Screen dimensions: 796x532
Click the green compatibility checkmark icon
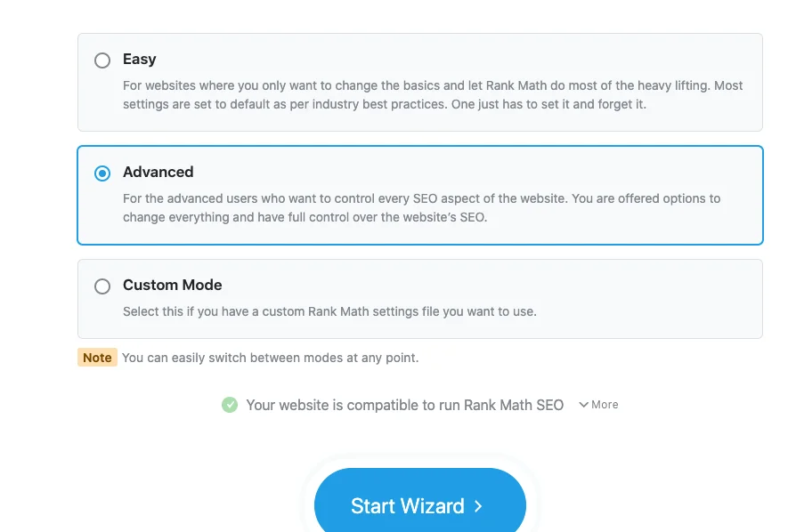point(230,405)
